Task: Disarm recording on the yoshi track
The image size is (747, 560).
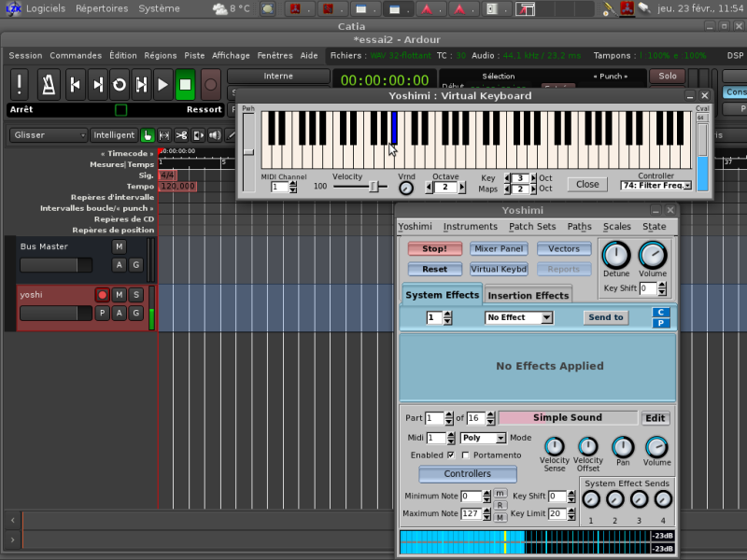Action: 102,295
